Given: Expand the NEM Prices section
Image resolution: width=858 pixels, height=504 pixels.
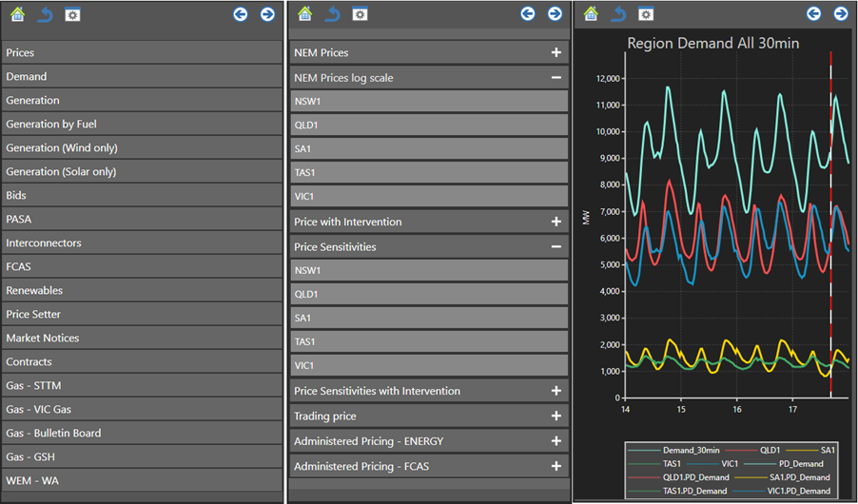Looking at the screenshot, I should (556, 52).
